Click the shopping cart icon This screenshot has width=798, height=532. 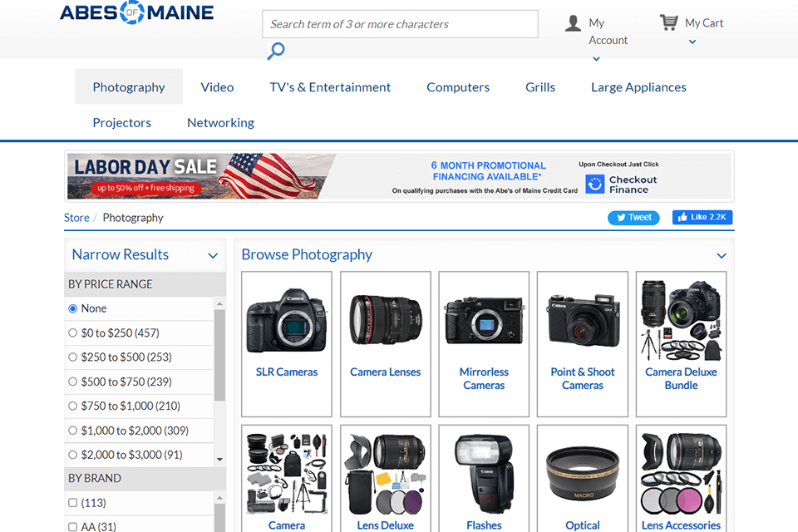point(668,22)
